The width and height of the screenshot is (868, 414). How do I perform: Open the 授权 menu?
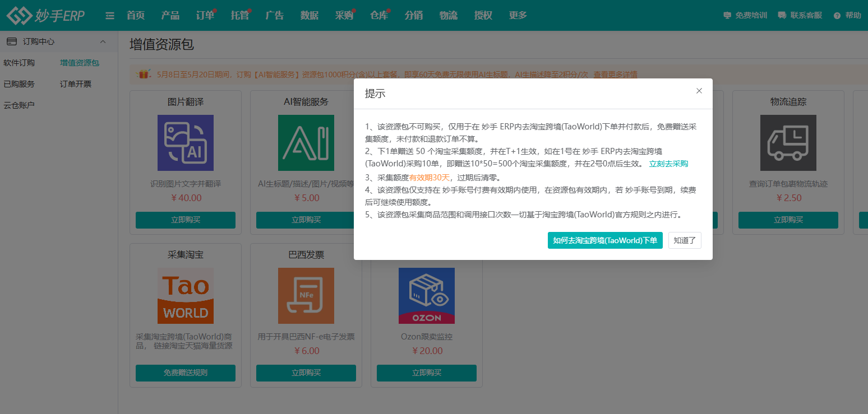tap(483, 16)
